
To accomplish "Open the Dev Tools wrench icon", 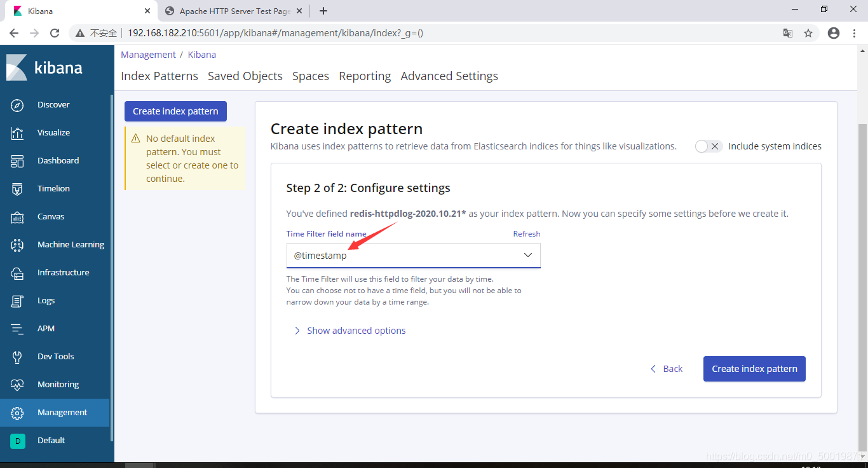I will [x=17, y=357].
